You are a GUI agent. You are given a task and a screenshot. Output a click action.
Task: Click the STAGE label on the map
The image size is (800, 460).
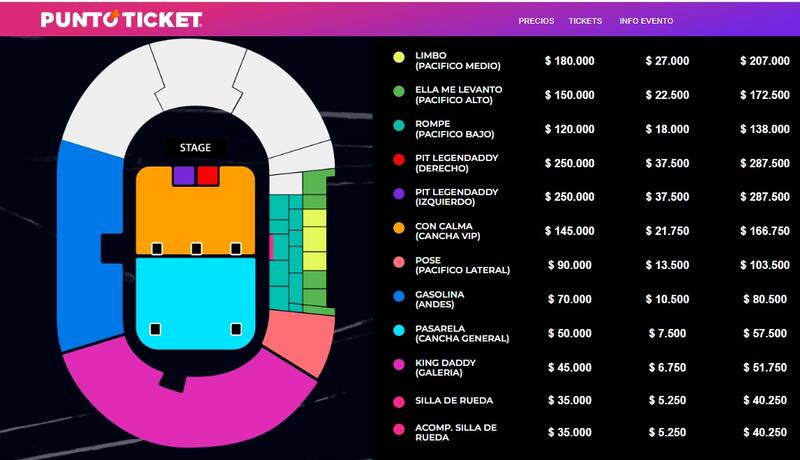pyautogui.click(x=195, y=147)
